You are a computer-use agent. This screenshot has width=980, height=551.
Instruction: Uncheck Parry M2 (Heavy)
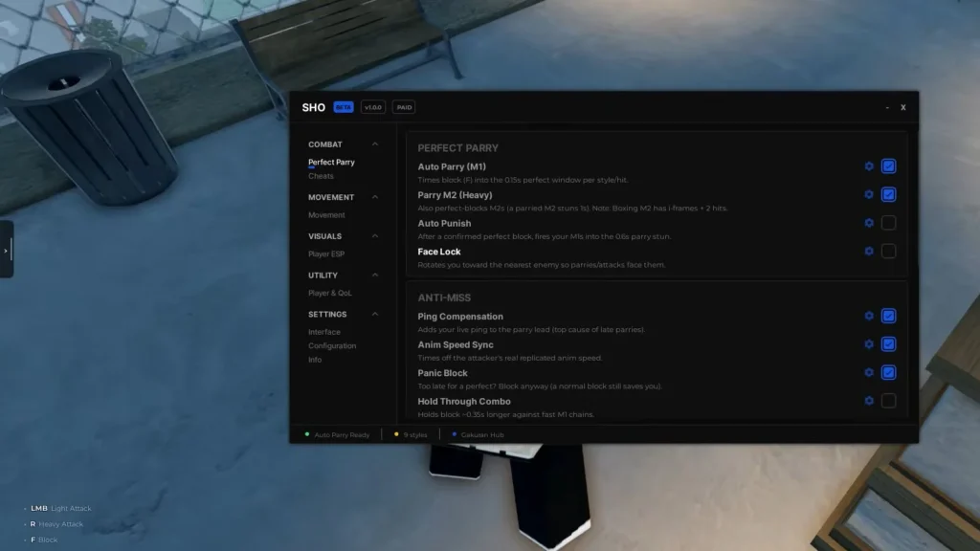click(x=888, y=194)
